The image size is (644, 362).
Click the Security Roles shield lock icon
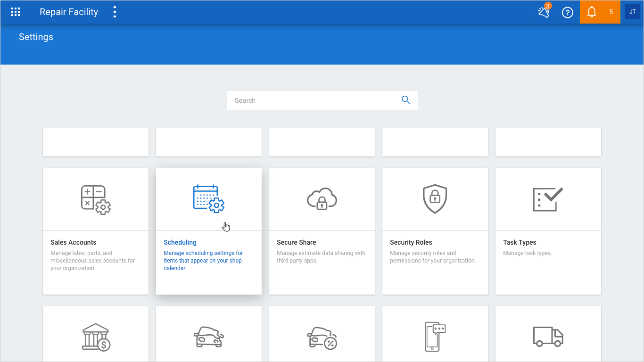435,199
